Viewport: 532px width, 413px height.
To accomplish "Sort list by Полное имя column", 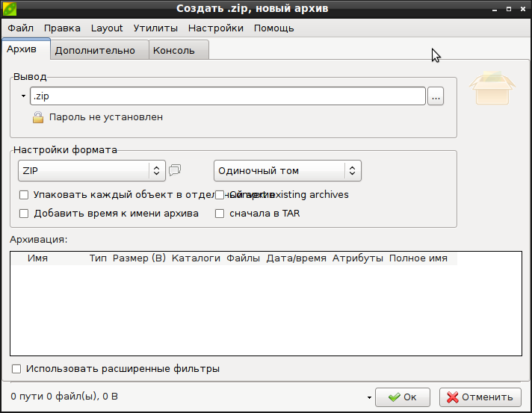I will (418, 258).
